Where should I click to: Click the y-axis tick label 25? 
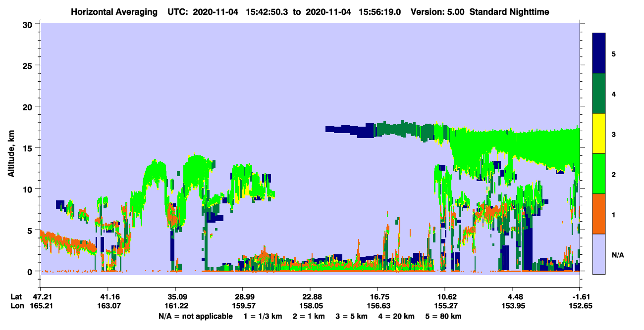[x=29, y=65]
